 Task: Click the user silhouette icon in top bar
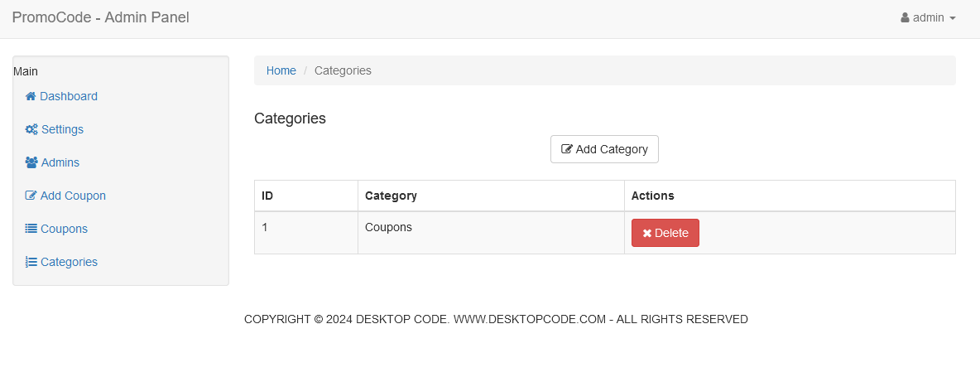coord(905,17)
